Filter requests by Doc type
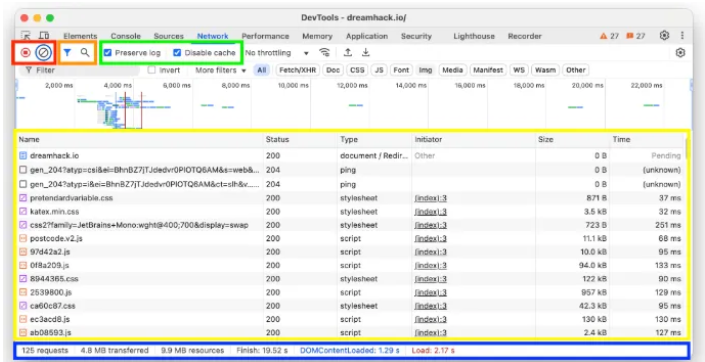The image size is (705, 362). (x=333, y=70)
